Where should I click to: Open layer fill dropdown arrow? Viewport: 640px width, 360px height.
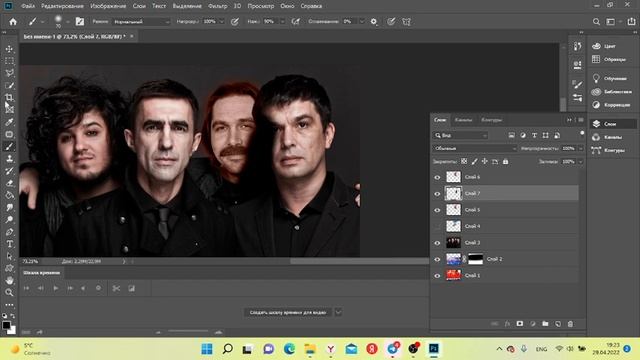pyautogui.click(x=581, y=162)
